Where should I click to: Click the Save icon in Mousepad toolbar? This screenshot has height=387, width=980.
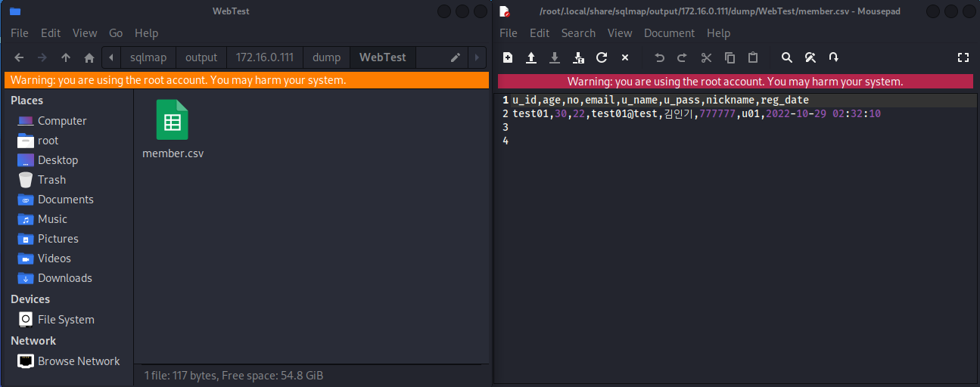(555, 57)
